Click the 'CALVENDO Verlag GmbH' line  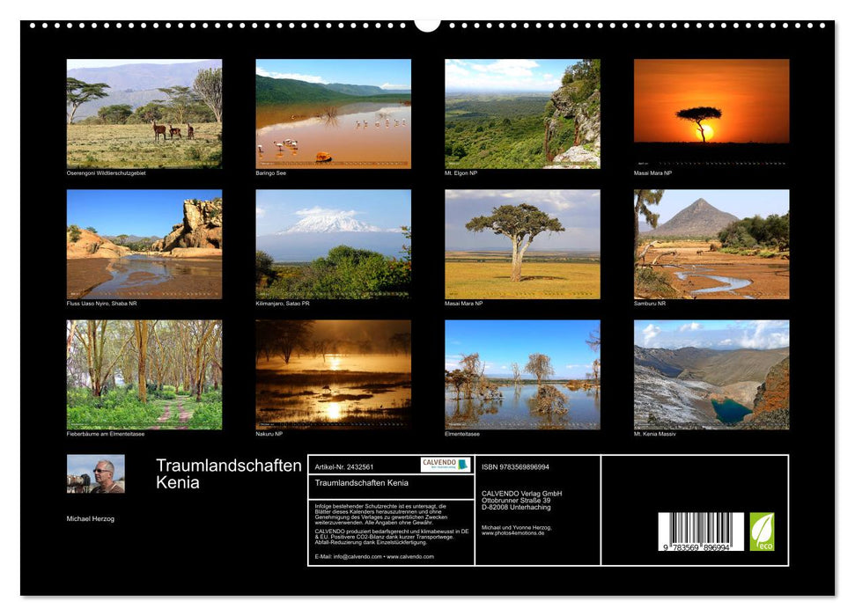coord(522,494)
